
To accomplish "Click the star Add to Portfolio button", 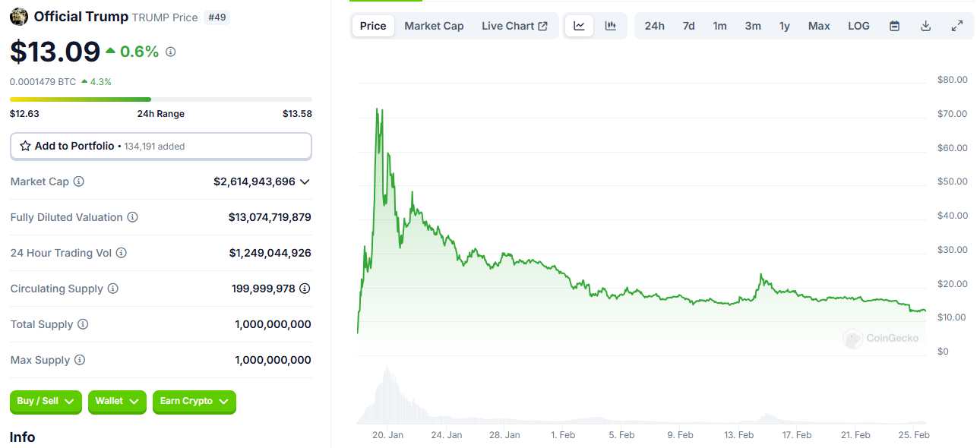I will click(x=160, y=146).
